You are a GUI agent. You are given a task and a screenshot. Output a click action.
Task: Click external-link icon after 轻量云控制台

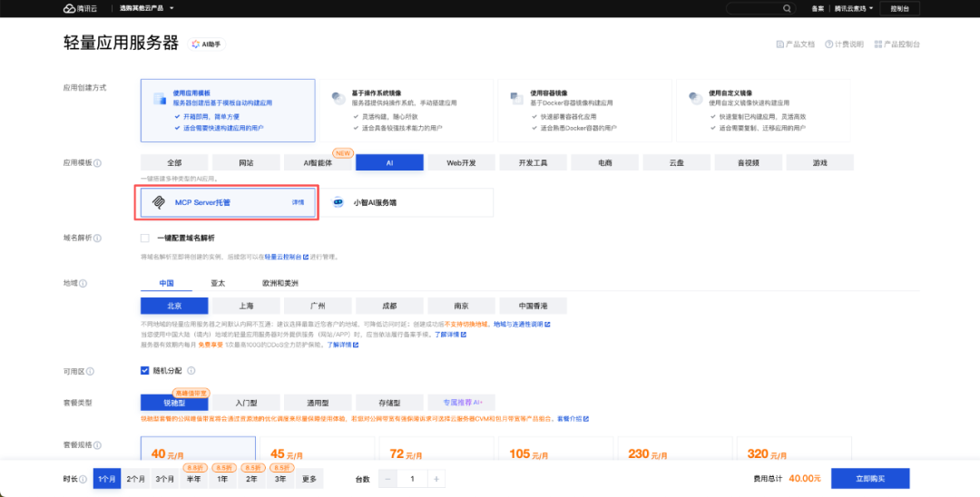(x=306, y=257)
